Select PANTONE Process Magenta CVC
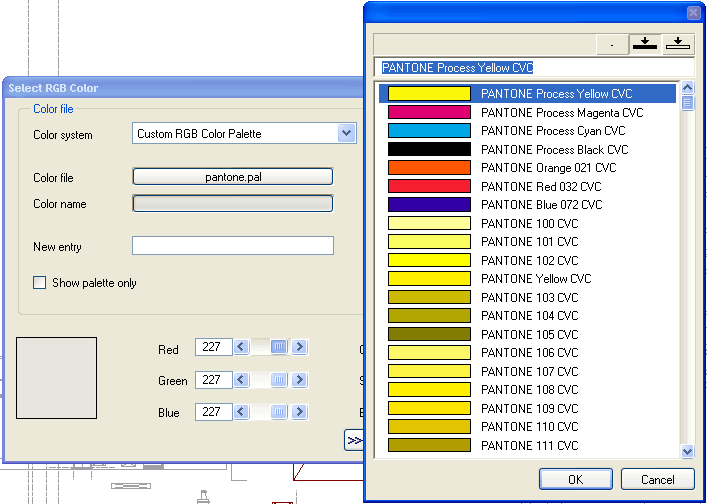Viewport: 707px width, 504px height. [527, 112]
